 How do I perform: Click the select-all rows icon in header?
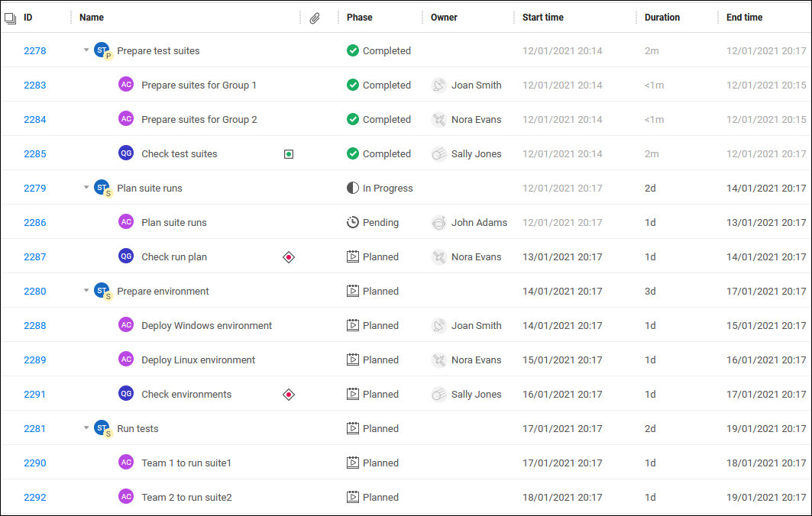[11, 18]
